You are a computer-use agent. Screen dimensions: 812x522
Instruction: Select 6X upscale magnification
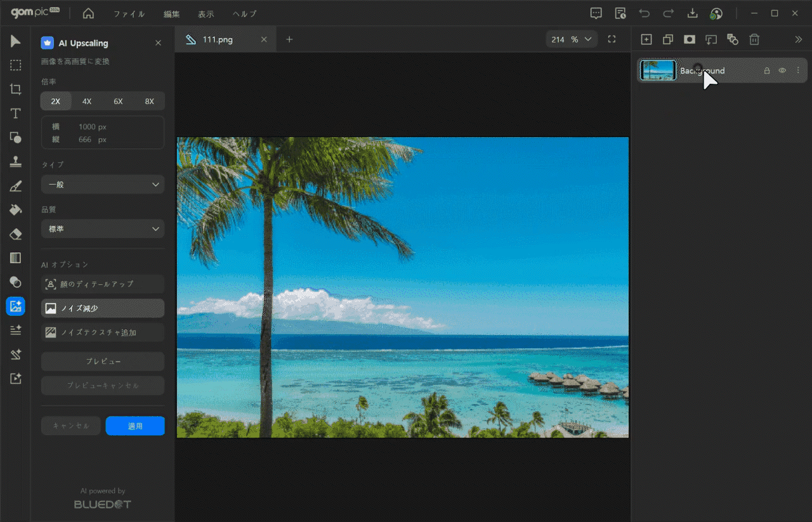pyautogui.click(x=118, y=101)
